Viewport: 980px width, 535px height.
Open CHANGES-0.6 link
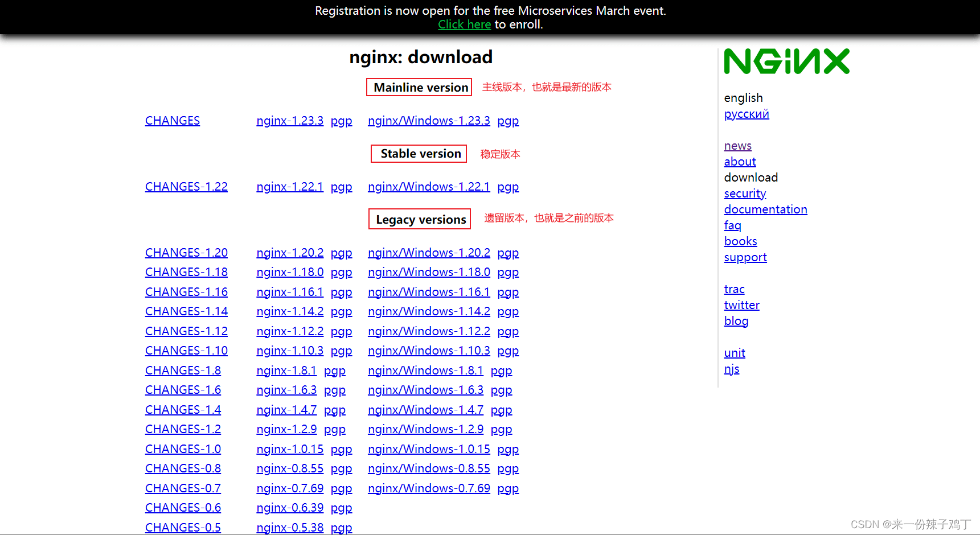(x=183, y=508)
